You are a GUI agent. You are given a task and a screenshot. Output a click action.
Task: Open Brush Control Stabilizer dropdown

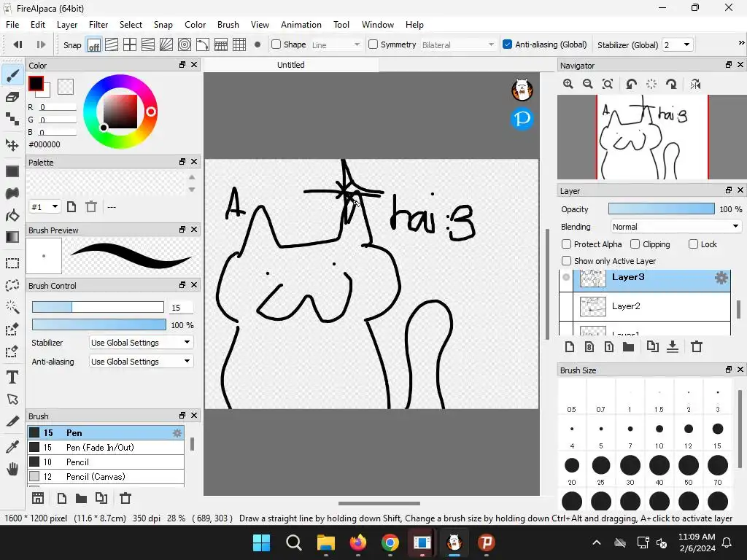[141, 343]
